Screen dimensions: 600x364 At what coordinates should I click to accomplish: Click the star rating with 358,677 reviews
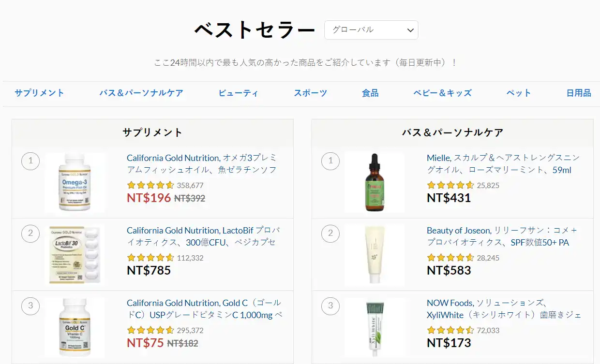[150, 185]
